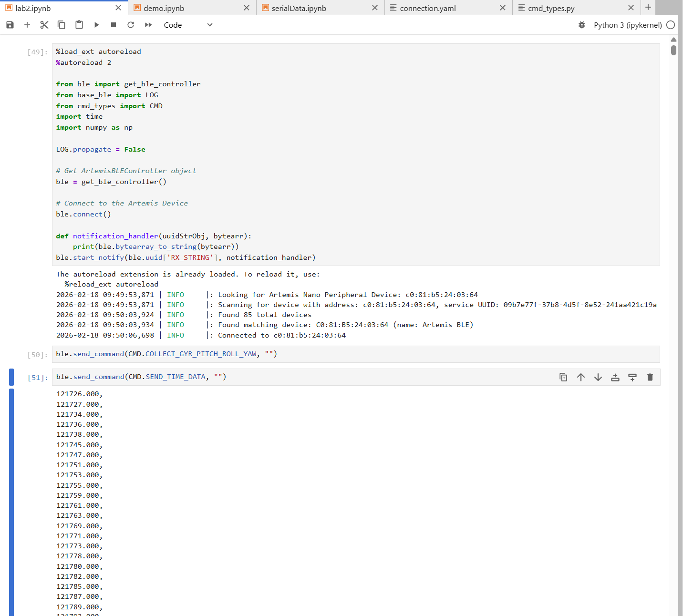Run the selected cell with play button
This screenshot has height=616, width=683.
coord(96,25)
